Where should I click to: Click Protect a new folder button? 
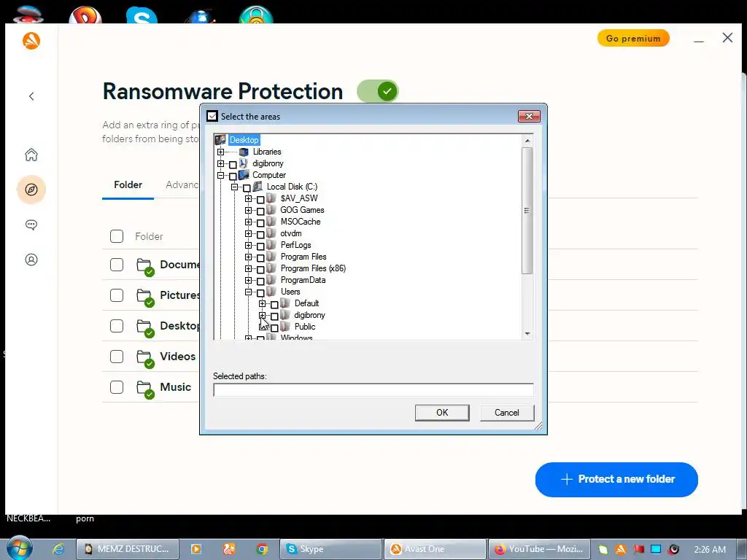[x=616, y=480]
